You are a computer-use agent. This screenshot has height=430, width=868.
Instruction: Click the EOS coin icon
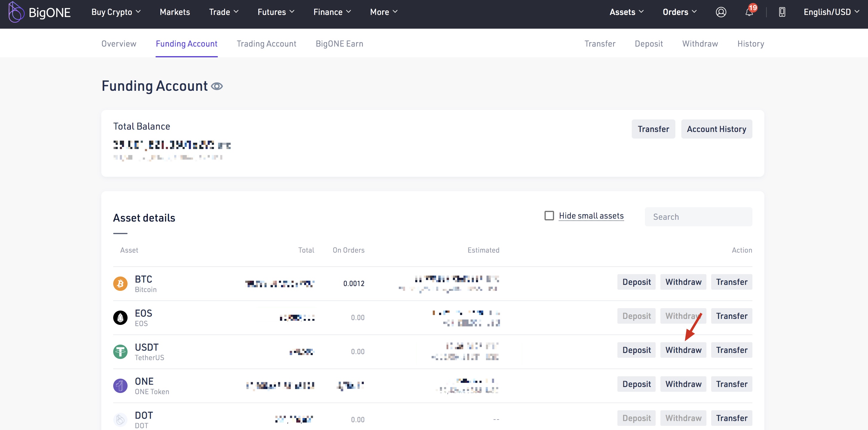(x=120, y=318)
